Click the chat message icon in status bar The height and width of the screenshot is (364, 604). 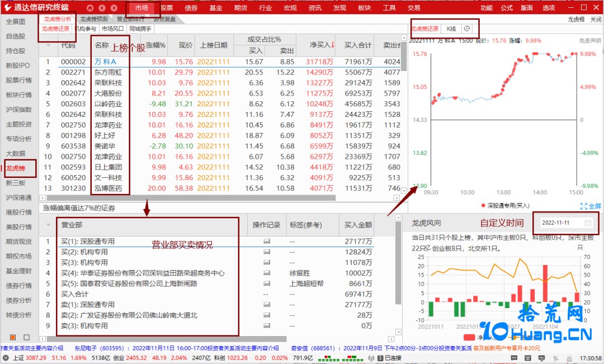pyautogui.click(x=514, y=358)
